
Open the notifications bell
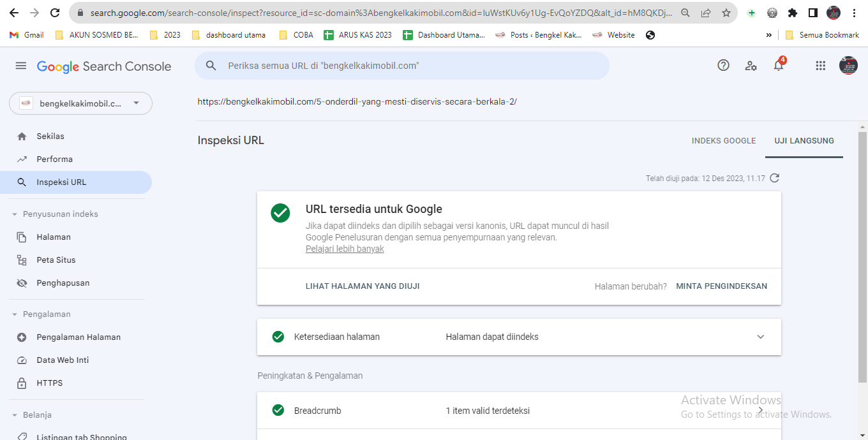[779, 65]
